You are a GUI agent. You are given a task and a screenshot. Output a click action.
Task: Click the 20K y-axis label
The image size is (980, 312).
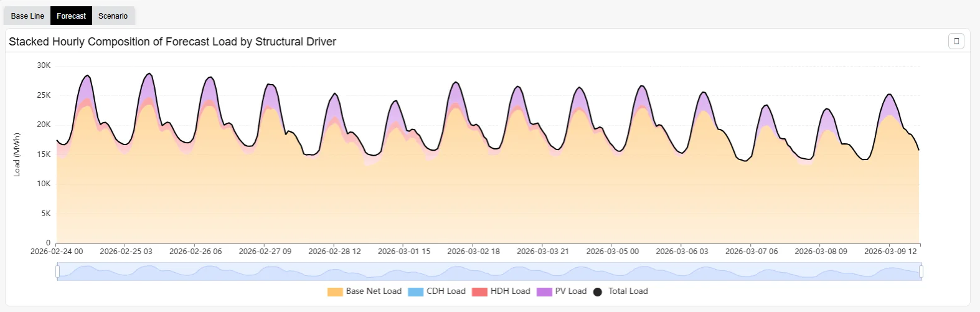[44, 125]
